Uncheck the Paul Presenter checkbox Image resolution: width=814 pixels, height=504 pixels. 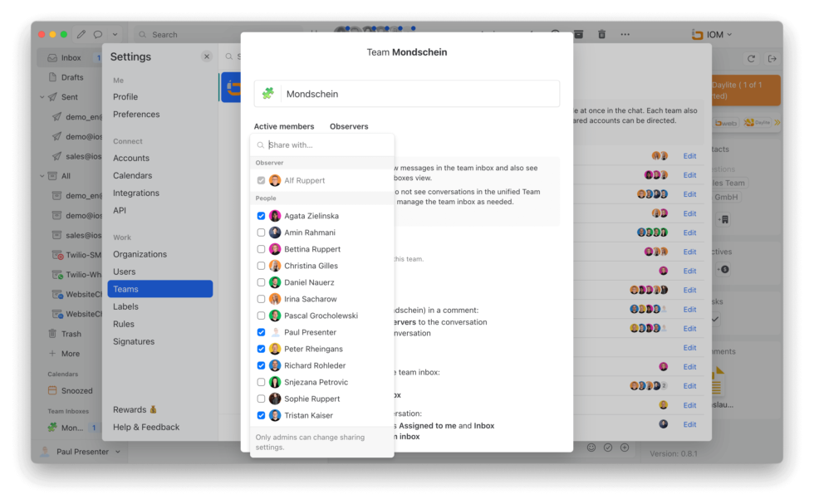pyautogui.click(x=261, y=331)
